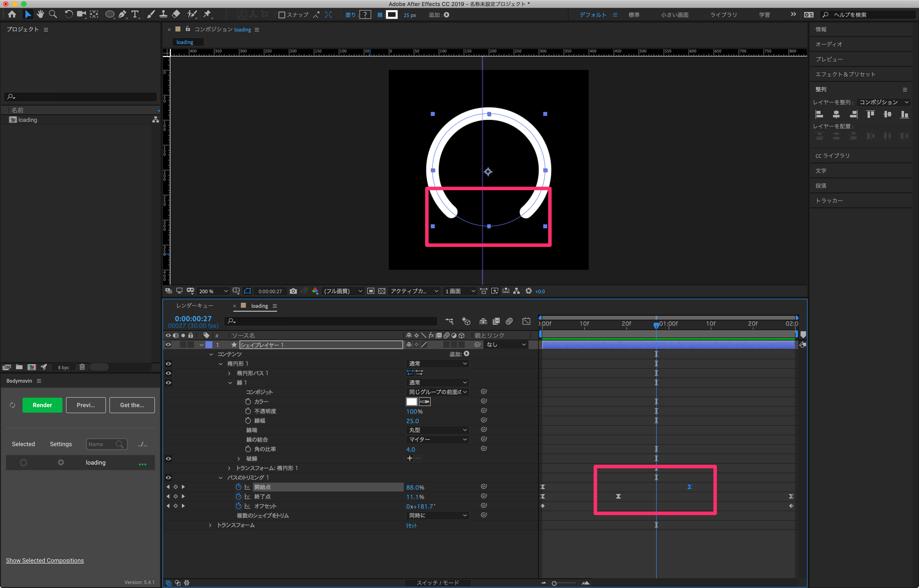The width and height of the screenshot is (919, 588).
Task: Select the Ellipse shape tool
Action: point(110,14)
